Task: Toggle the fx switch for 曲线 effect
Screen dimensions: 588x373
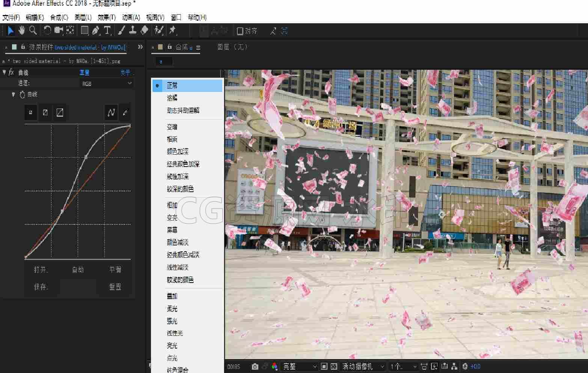Action: (11, 72)
